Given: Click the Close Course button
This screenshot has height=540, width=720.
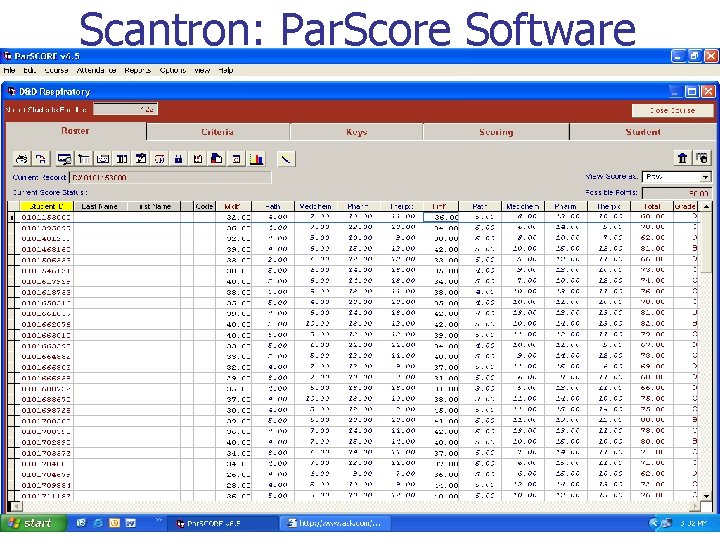Looking at the screenshot, I should point(672,110).
